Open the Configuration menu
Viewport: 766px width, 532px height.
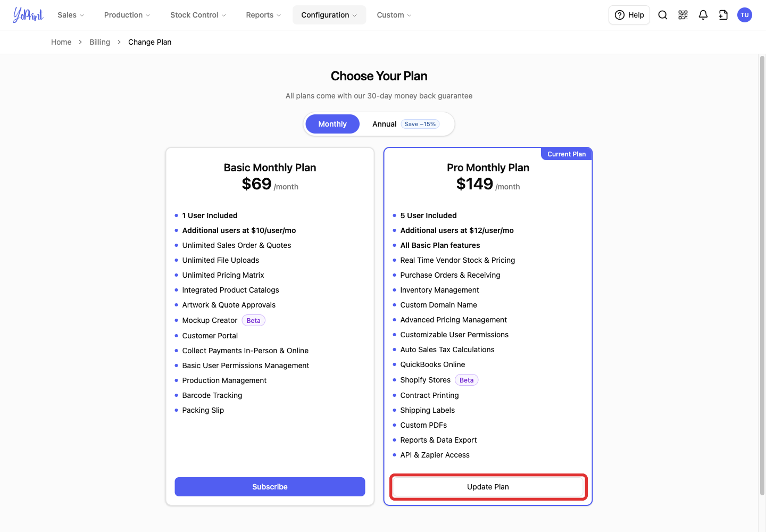pos(329,15)
